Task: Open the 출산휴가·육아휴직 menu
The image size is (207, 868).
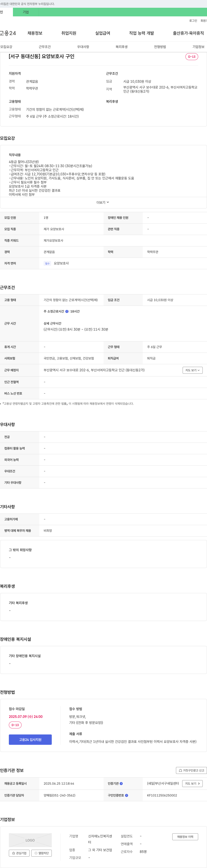Action: pyautogui.click(x=188, y=33)
